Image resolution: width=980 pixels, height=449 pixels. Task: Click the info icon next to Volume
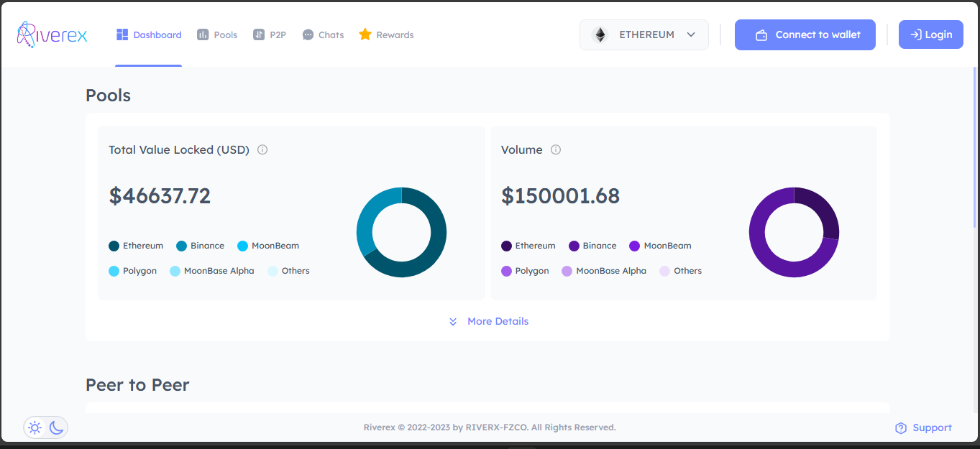556,150
